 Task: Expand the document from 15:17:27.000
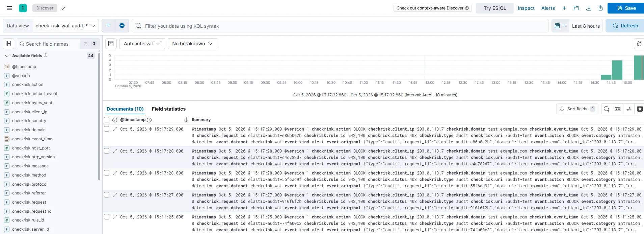pyautogui.click(x=115, y=195)
